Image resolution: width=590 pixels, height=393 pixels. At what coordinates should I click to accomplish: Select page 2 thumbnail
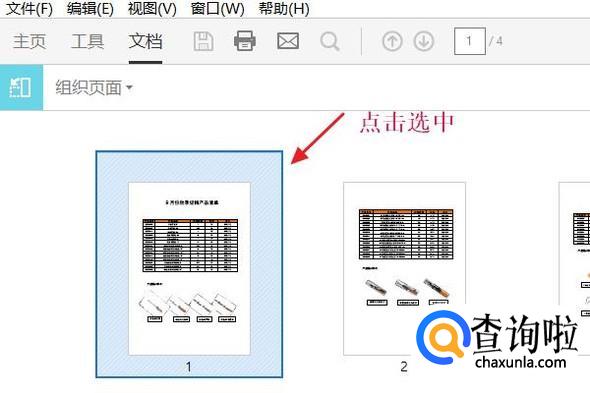404,269
